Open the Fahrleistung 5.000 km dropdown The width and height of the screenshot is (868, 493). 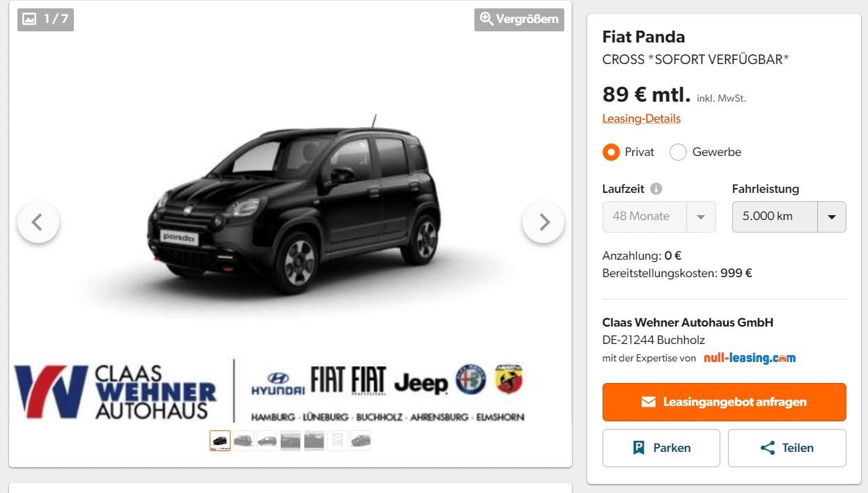coord(789,217)
